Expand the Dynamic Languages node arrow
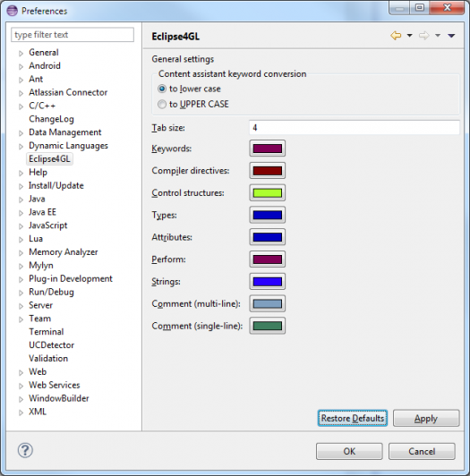Image resolution: width=470 pixels, height=476 pixels. [x=21, y=147]
